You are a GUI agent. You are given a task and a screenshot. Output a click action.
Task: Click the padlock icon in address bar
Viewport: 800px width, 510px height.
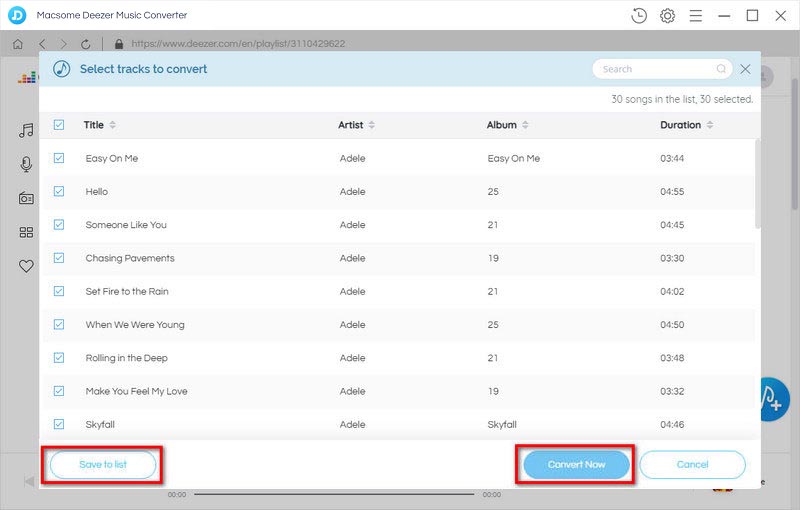point(119,44)
